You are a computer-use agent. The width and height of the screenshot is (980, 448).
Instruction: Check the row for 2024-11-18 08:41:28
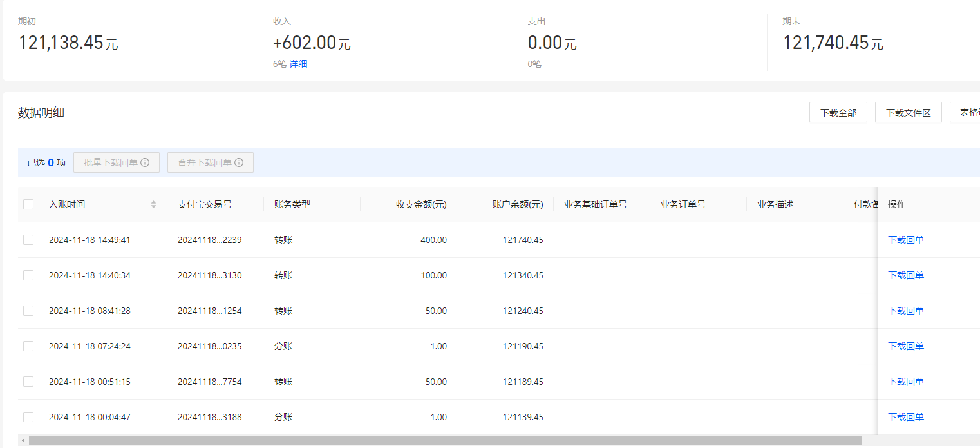(x=28, y=311)
